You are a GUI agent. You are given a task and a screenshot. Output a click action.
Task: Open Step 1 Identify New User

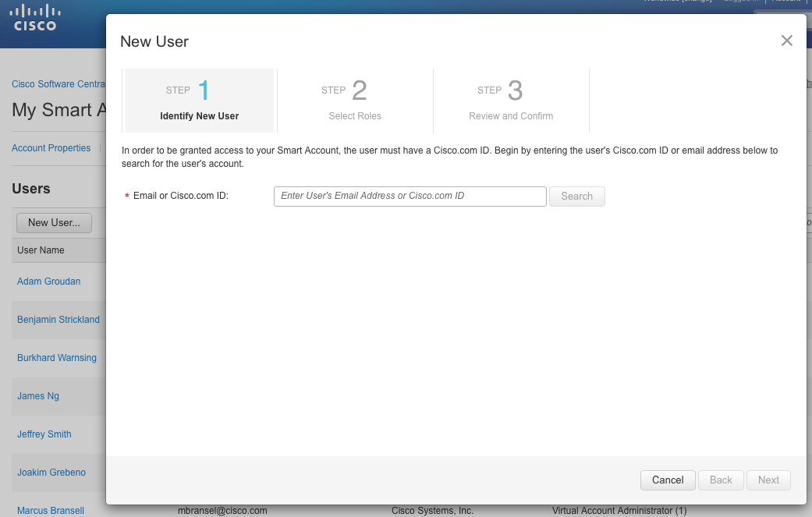click(x=198, y=100)
